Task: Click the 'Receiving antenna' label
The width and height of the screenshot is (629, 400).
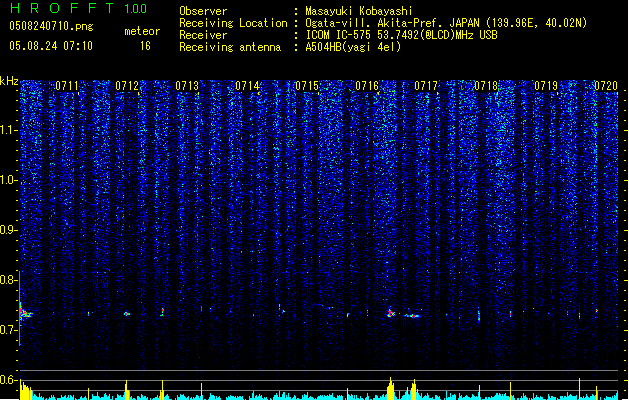Action: (230, 47)
